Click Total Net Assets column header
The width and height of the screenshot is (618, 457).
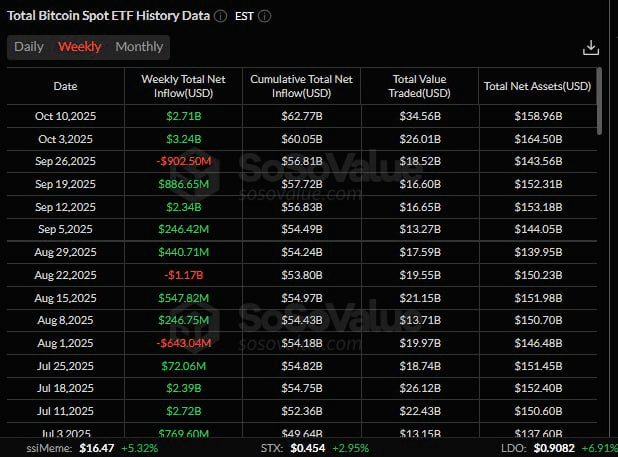click(536, 86)
